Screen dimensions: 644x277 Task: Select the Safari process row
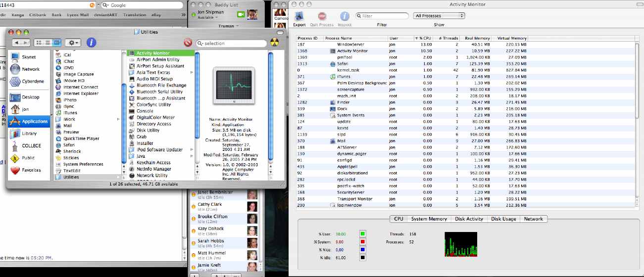point(465,64)
